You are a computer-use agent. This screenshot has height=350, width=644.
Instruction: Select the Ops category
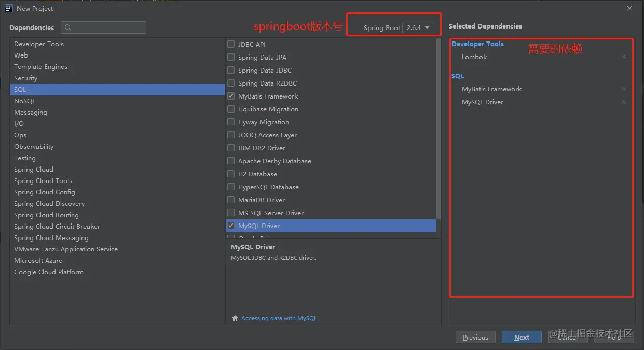tap(117, 135)
